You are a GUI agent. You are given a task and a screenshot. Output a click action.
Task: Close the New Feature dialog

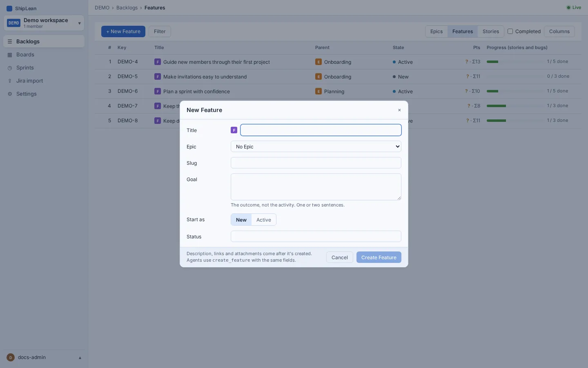click(399, 110)
